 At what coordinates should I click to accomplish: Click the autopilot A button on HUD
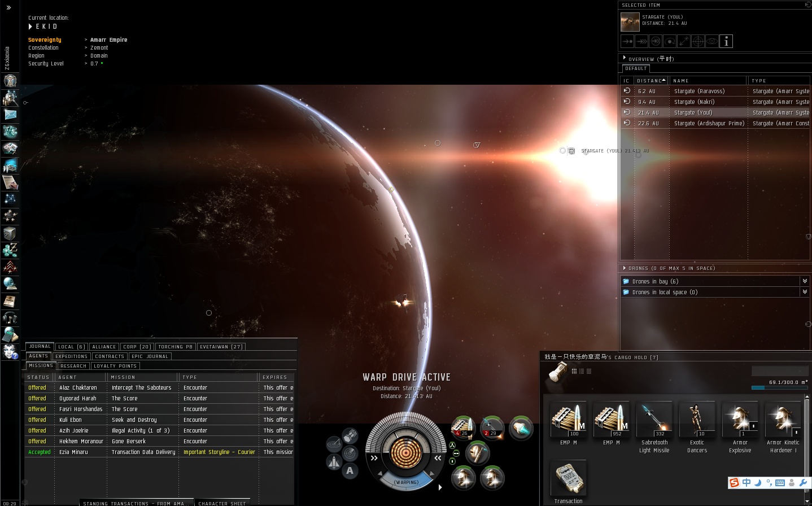pos(350,470)
